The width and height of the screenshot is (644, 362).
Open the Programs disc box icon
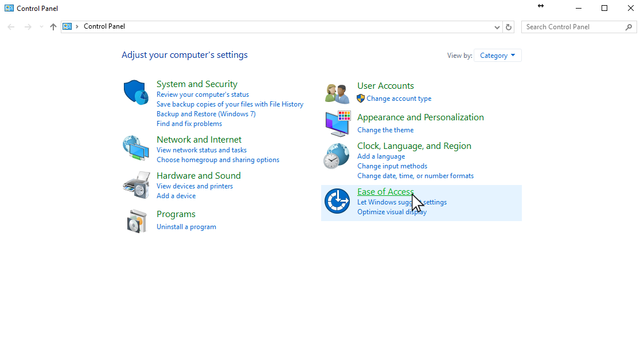pyautogui.click(x=137, y=221)
